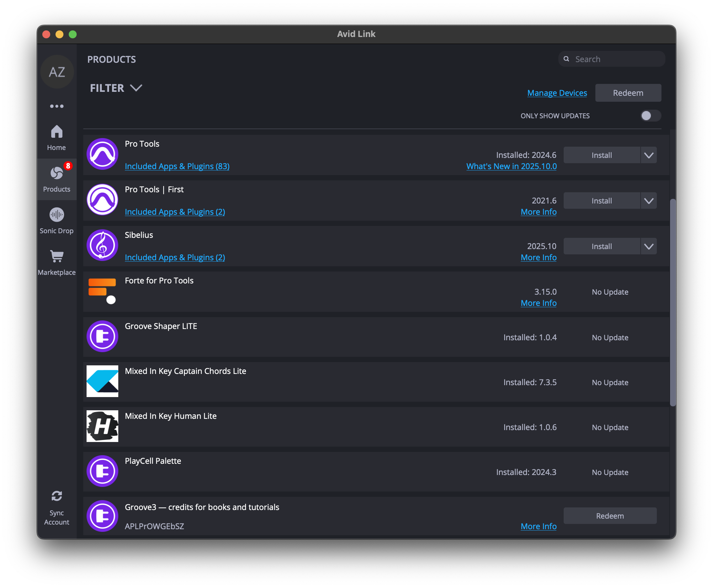Image resolution: width=713 pixels, height=588 pixels.
Task: Open Pro Tools install options chevron
Action: 649,155
